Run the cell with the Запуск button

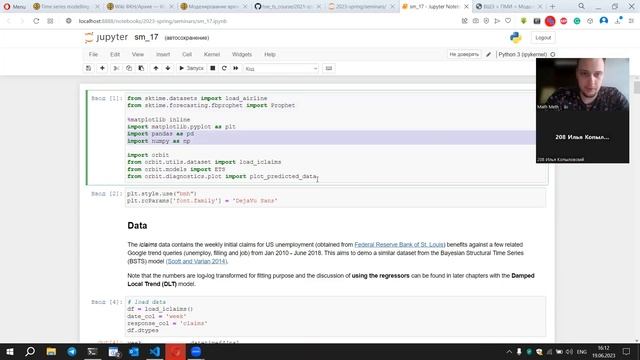pyautogui.click(x=191, y=68)
